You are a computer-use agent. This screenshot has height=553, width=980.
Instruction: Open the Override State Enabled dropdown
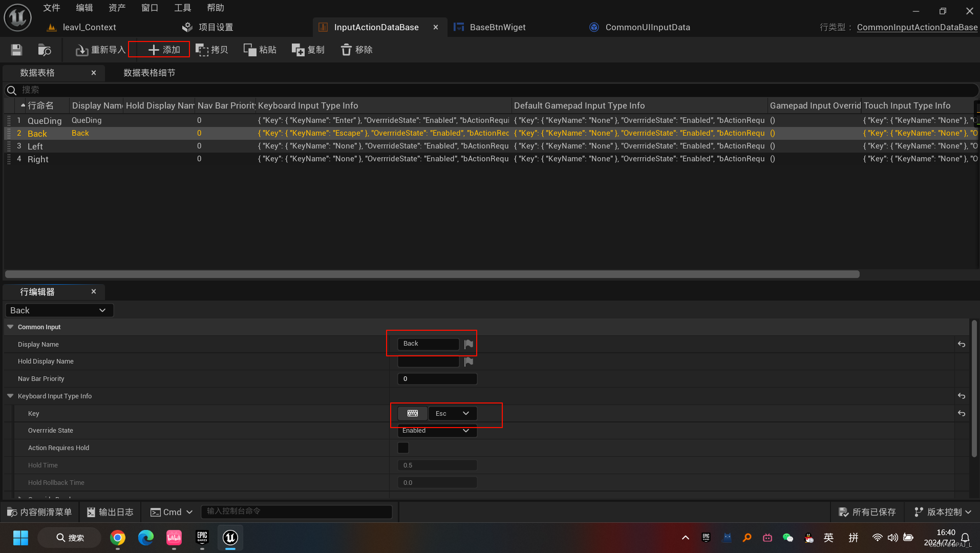click(437, 431)
